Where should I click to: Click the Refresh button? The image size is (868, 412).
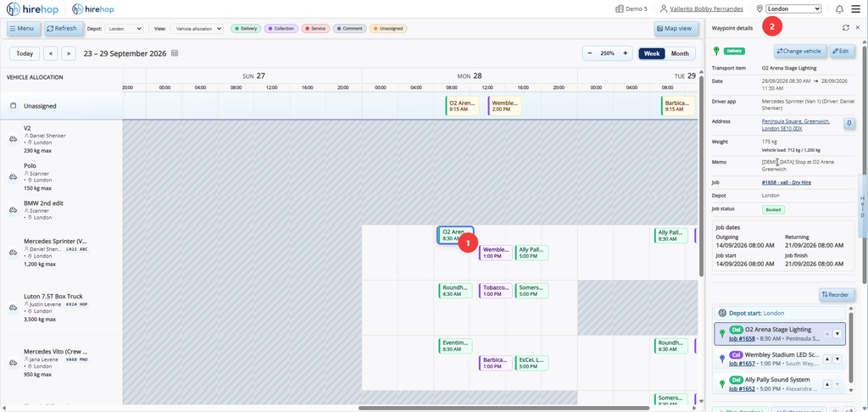pos(64,28)
